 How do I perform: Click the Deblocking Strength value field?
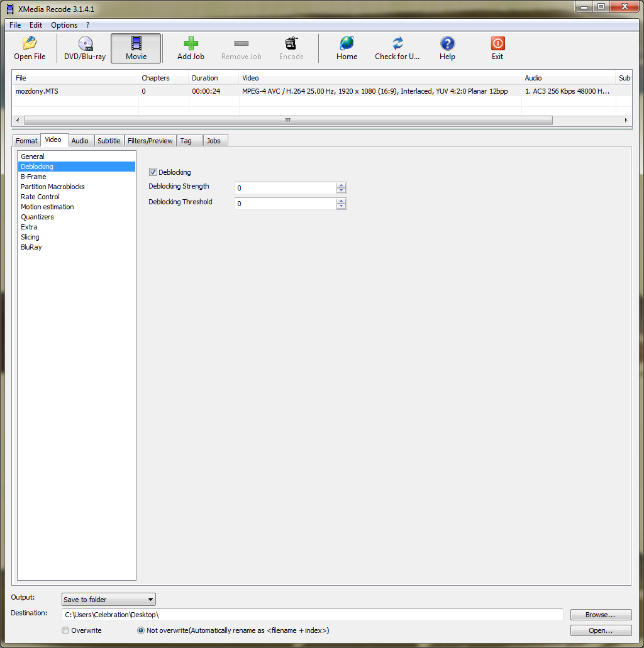pyautogui.click(x=286, y=188)
